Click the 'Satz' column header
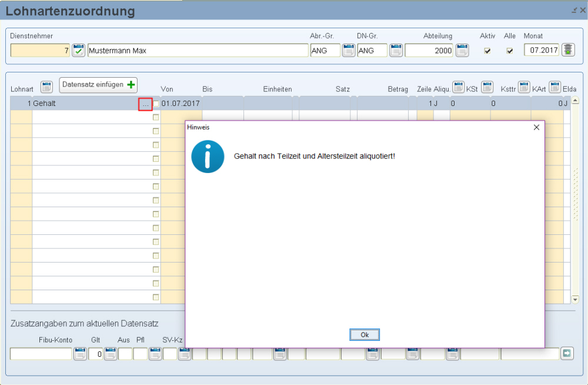Screen dimensions: 588x385 [x=343, y=89]
